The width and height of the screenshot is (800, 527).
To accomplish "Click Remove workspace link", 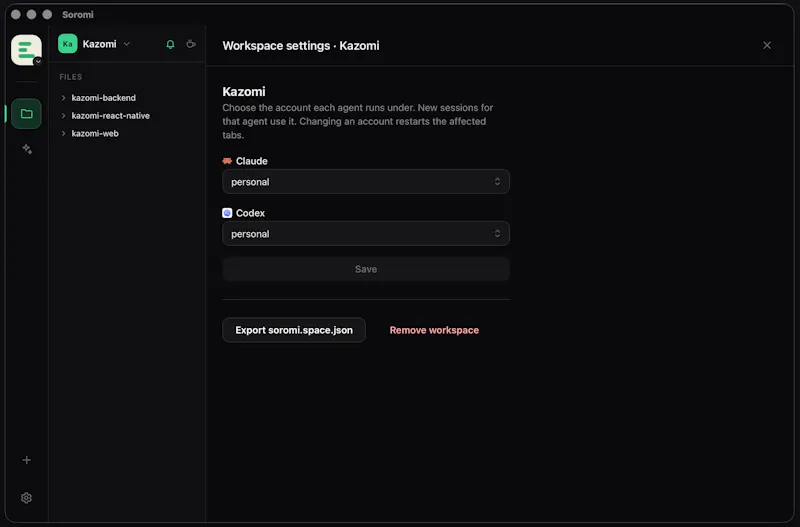I will (434, 330).
